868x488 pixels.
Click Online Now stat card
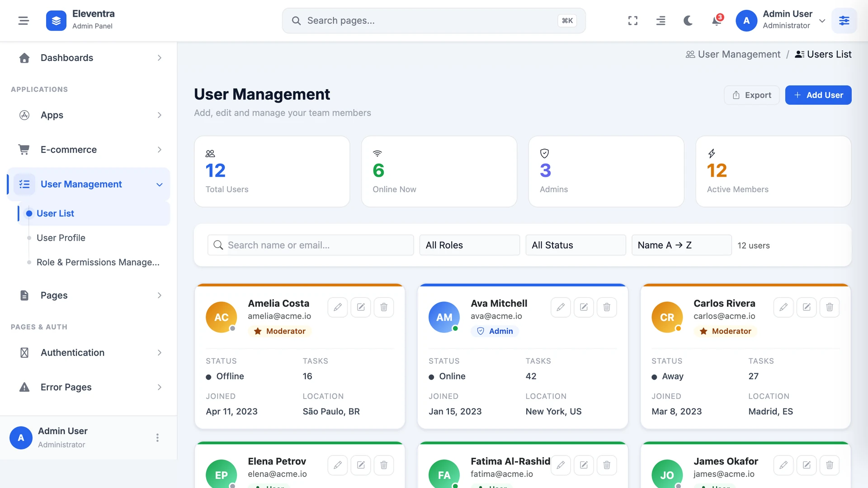point(439,172)
